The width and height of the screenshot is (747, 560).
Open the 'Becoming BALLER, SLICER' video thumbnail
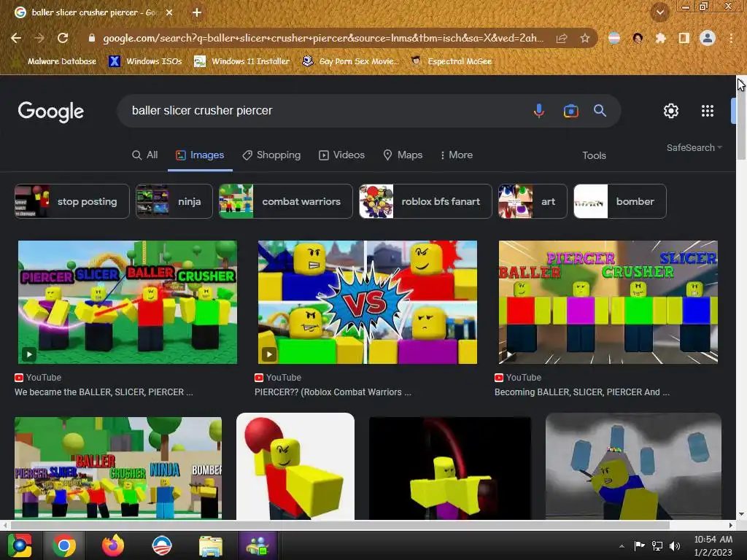(608, 302)
